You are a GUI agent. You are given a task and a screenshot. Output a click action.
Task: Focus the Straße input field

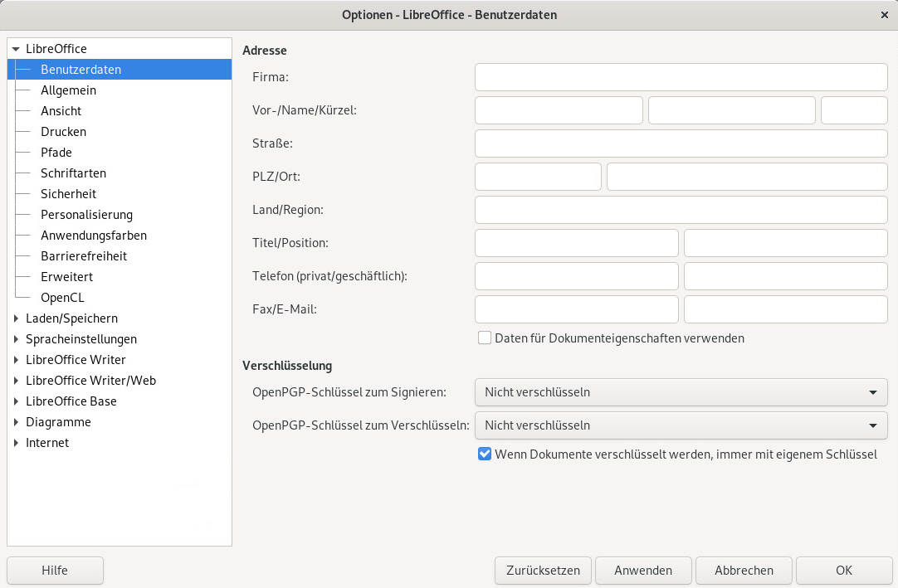[x=681, y=143]
